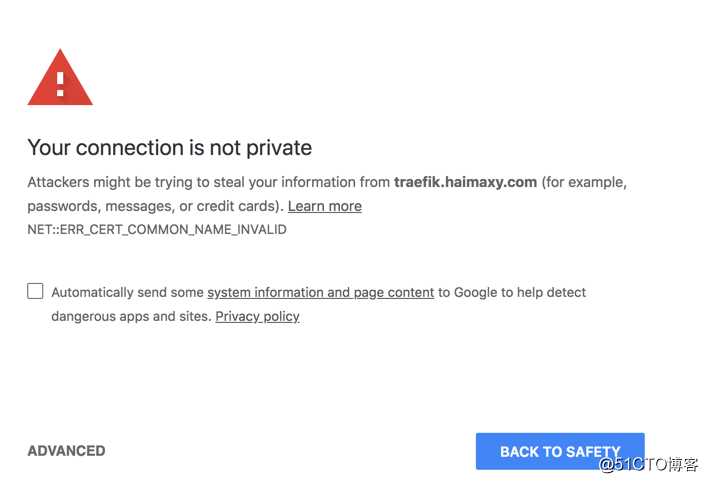Click the red warning triangle icon

60,78
